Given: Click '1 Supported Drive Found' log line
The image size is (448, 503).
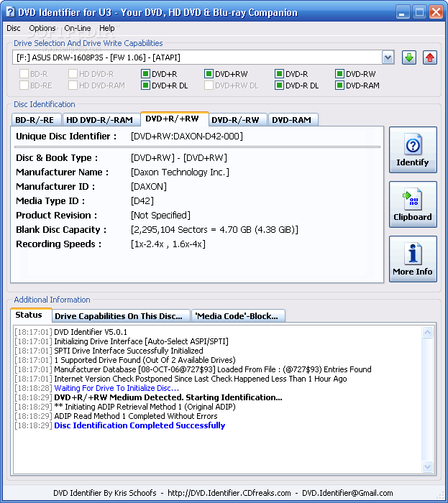Looking at the screenshot, I should pyautogui.click(x=145, y=360).
